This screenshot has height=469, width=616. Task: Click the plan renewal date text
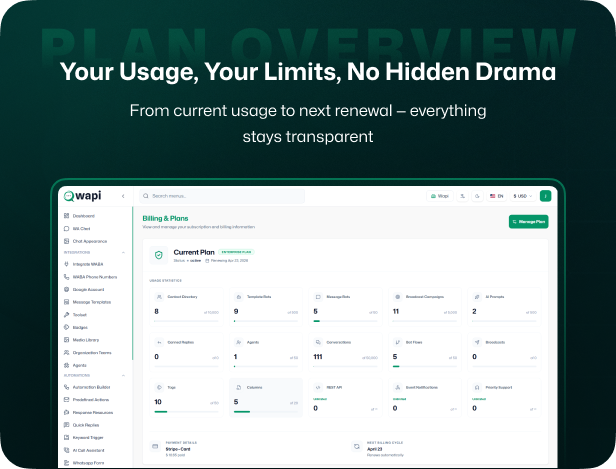227,261
